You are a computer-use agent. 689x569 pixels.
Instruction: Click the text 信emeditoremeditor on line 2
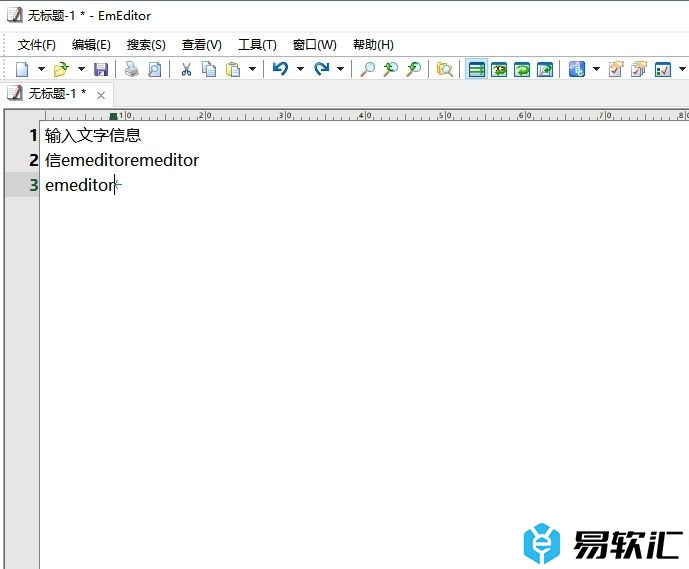pos(122,160)
